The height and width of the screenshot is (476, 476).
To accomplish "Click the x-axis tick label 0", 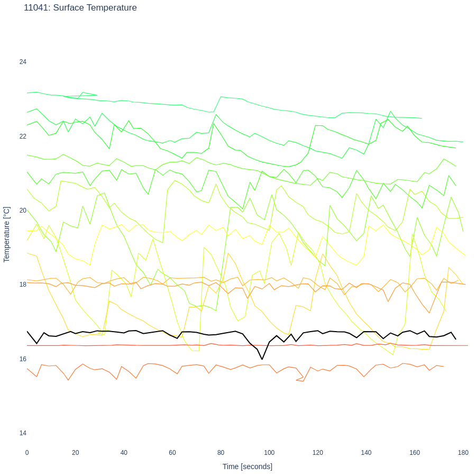I will tap(27, 453).
